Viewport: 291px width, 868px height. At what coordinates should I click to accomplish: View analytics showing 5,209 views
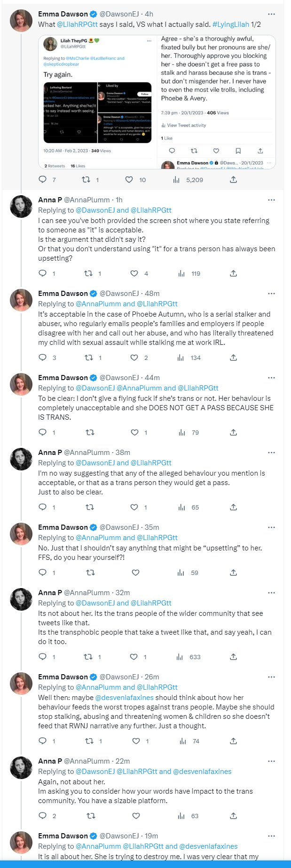188,180
